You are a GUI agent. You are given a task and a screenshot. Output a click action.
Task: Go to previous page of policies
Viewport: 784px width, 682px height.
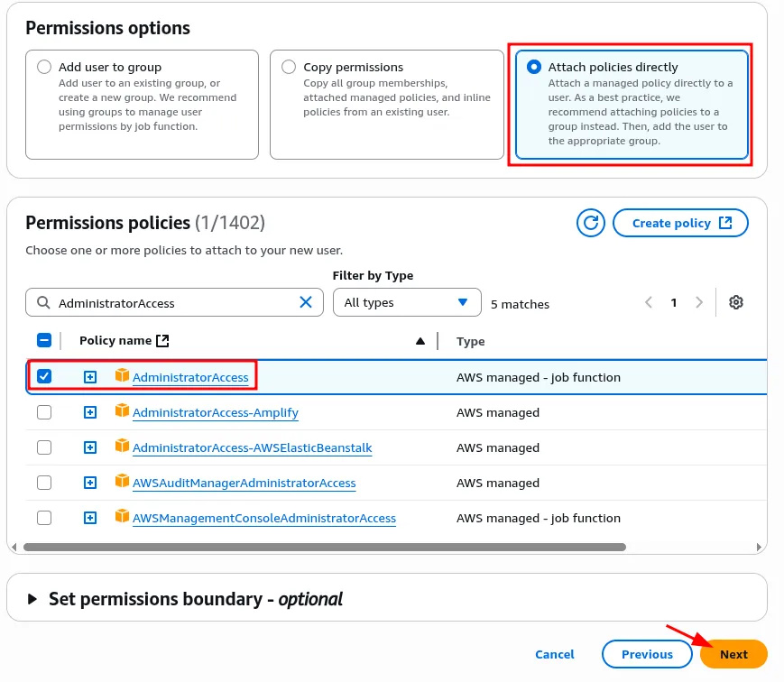(x=649, y=303)
